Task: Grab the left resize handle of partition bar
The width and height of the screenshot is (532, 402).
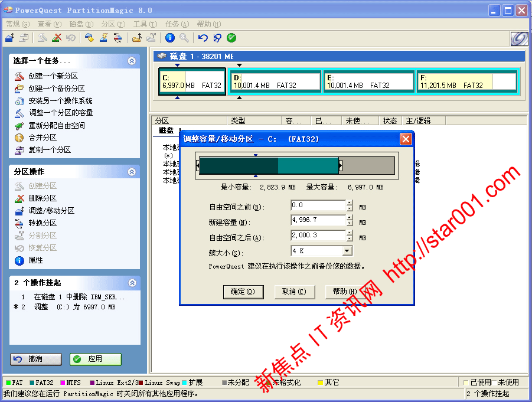Action: point(198,165)
